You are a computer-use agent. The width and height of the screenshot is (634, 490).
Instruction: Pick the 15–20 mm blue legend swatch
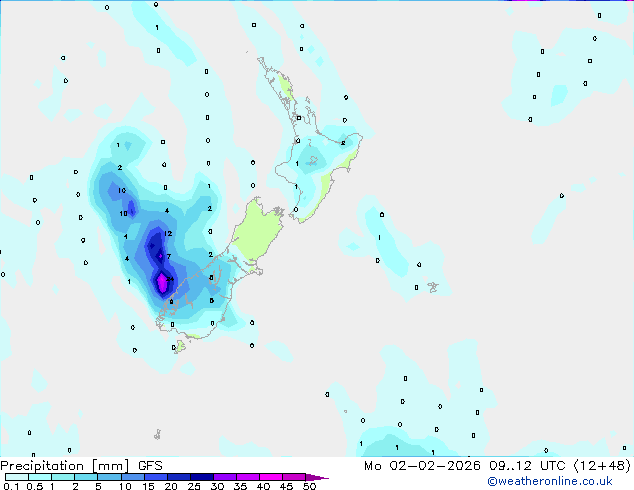pyautogui.click(x=156, y=477)
